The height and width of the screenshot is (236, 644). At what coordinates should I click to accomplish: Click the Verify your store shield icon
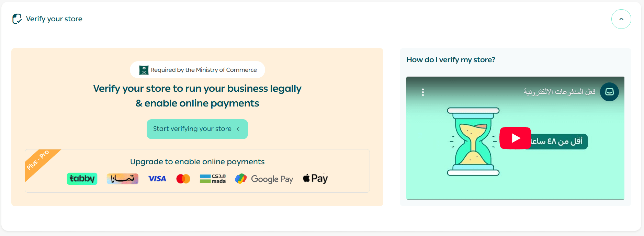pyautogui.click(x=17, y=19)
